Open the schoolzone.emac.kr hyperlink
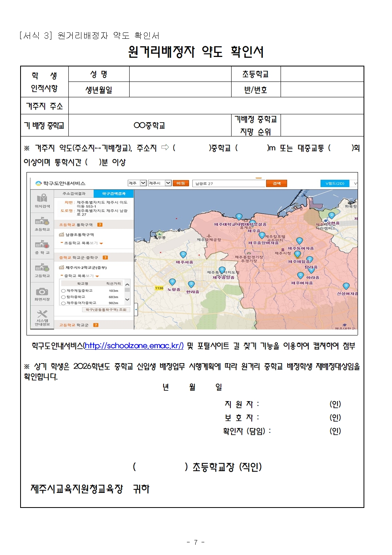This screenshot has width=392, height=555. click(134, 346)
